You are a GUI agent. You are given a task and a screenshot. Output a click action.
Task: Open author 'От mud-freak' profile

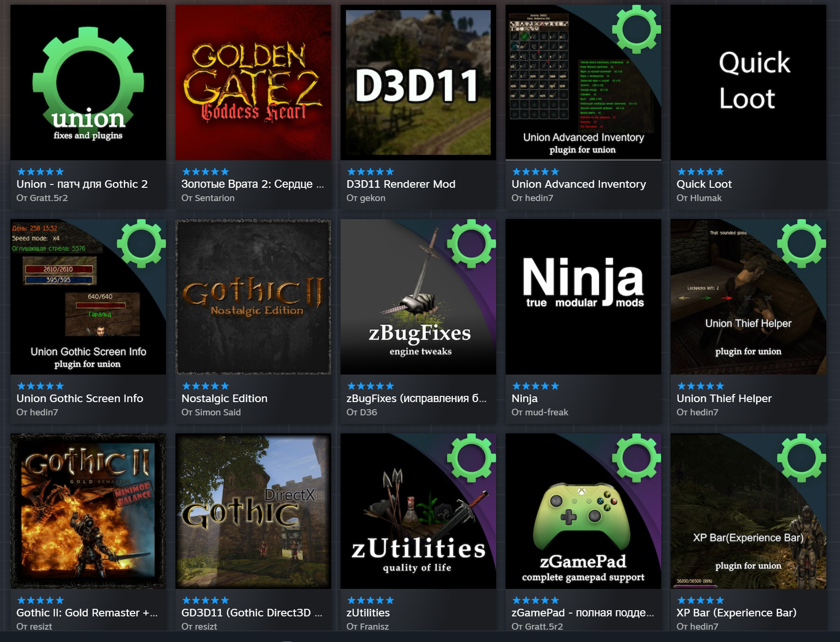(x=540, y=412)
